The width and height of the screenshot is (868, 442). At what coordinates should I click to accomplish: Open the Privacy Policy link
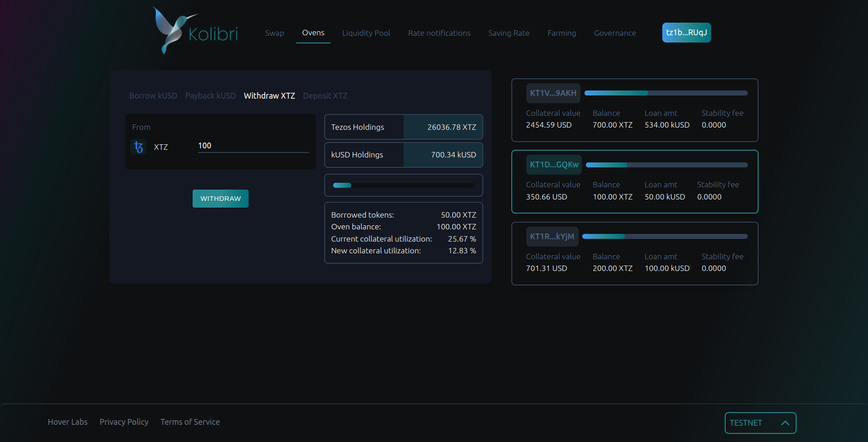(x=124, y=422)
